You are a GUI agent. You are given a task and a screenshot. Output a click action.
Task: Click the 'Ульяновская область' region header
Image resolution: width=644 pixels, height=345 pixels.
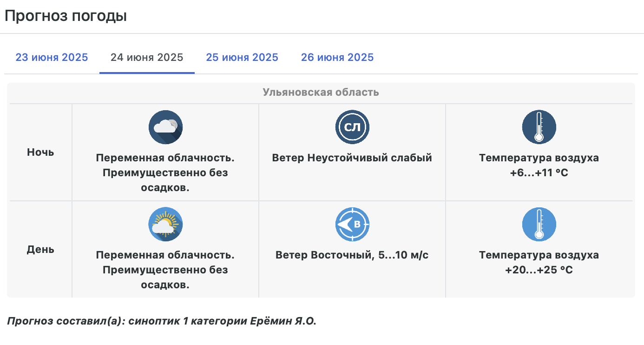coord(321,93)
